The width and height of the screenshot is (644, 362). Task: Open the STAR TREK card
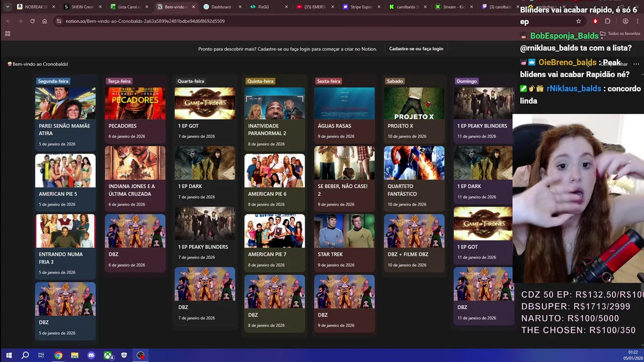(345, 242)
